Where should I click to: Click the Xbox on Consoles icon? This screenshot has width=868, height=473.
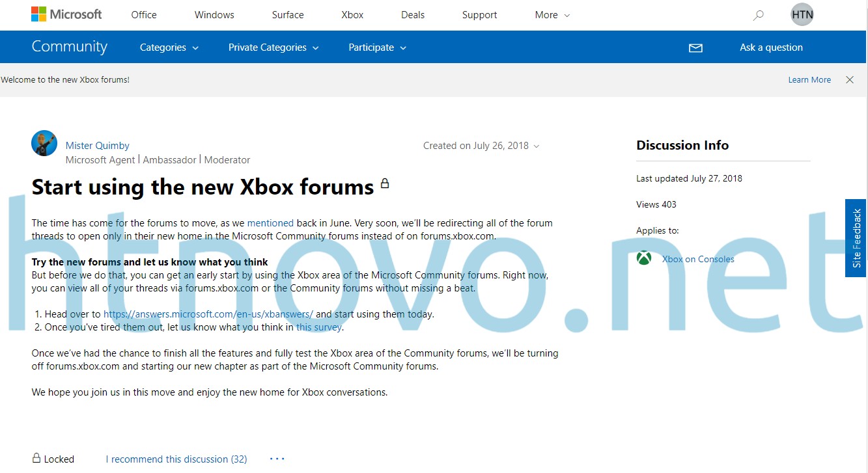click(643, 258)
